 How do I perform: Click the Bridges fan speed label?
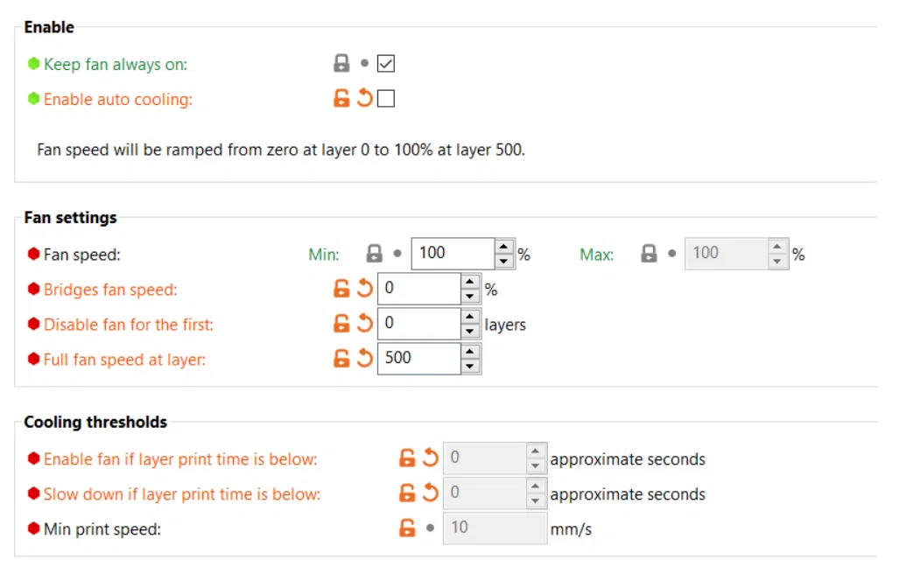click(x=110, y=290)
